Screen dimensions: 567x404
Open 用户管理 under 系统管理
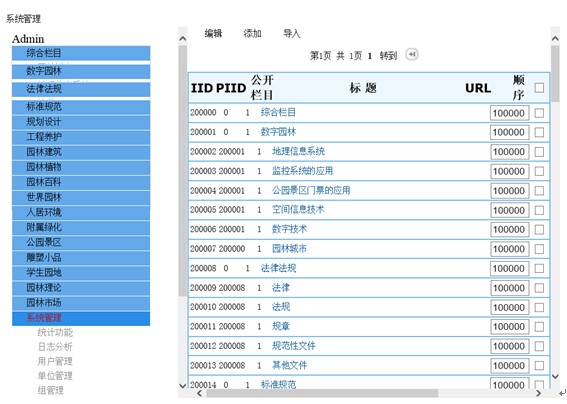[55, 361]
